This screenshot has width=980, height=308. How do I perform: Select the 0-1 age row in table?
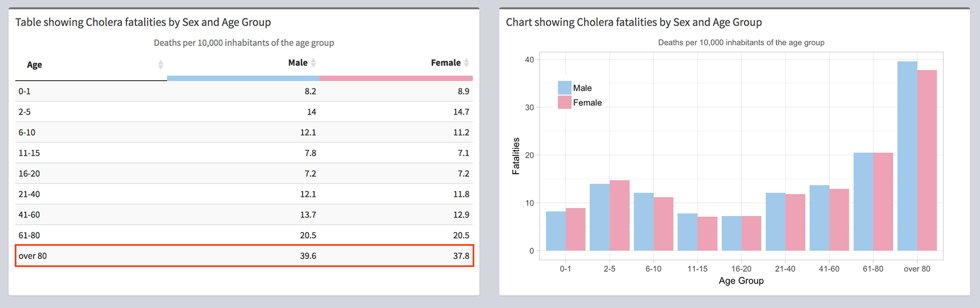tap(244, 91)
